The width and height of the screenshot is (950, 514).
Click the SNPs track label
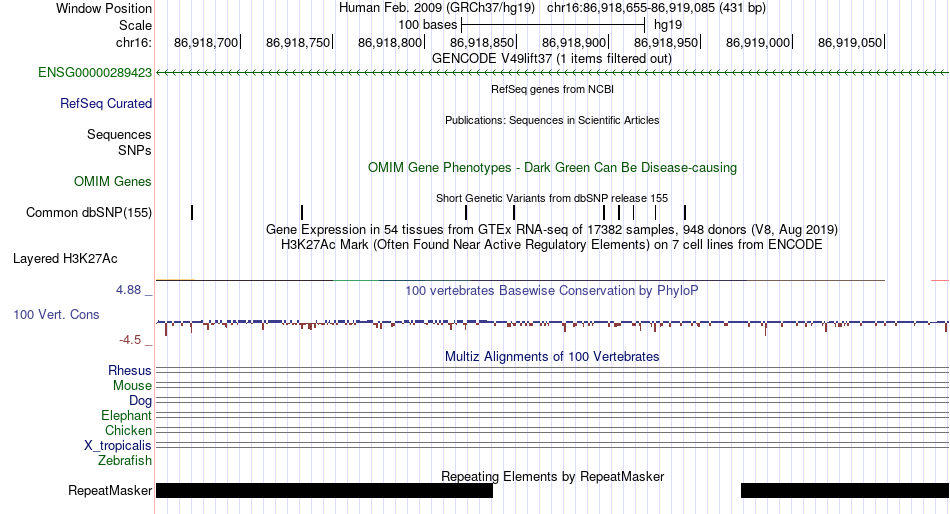tap(135, 150)
